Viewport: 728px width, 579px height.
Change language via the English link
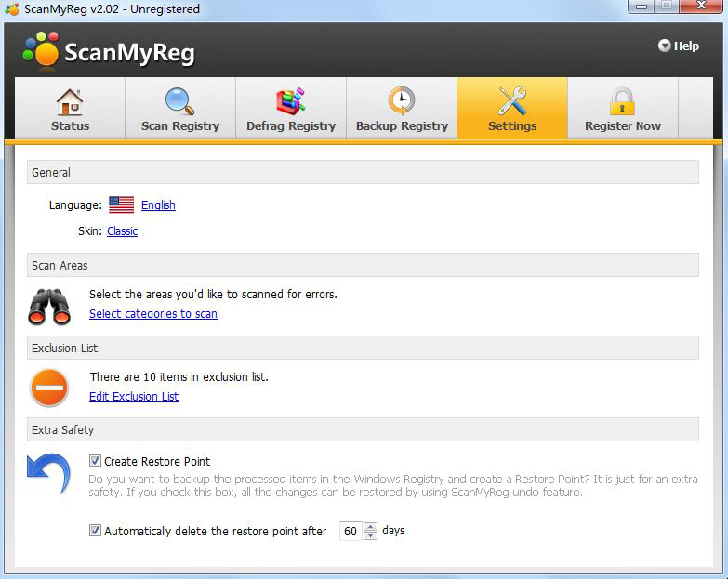[158, 205]
